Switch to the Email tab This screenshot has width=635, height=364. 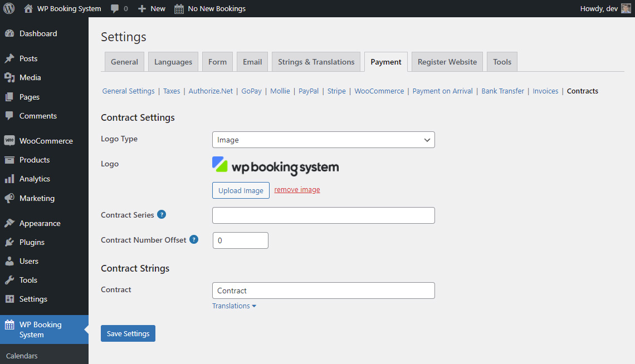click(252, 62)
